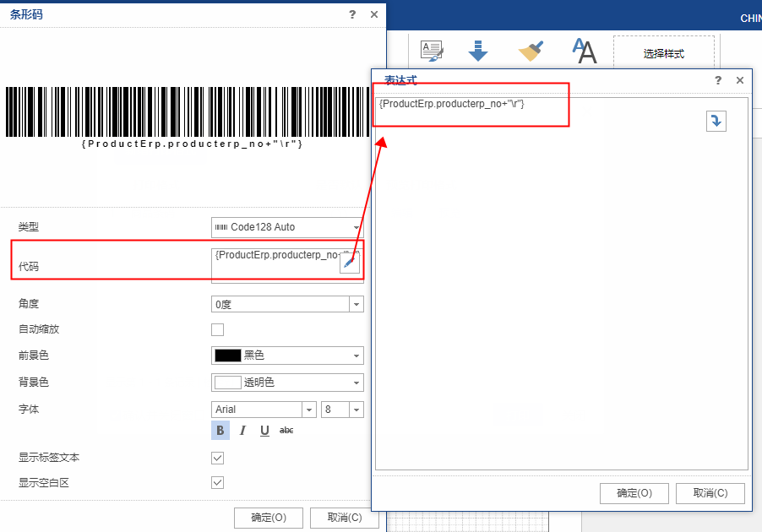Click the expression text area
Image resolution: width=762 pixels, height=532 pixels.
pyautogui.click(x=561, y=284)
